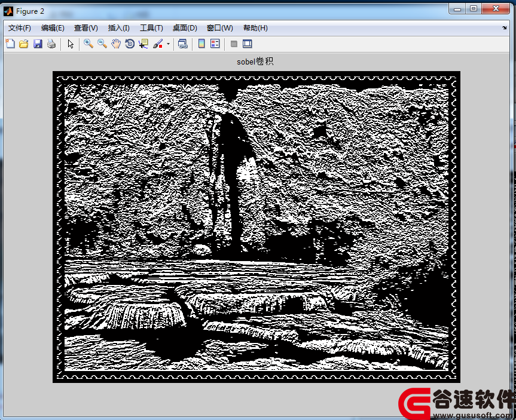The image size is (516, 420).
Task: Open the 编辑(E) menu
Action: point(53,28)
